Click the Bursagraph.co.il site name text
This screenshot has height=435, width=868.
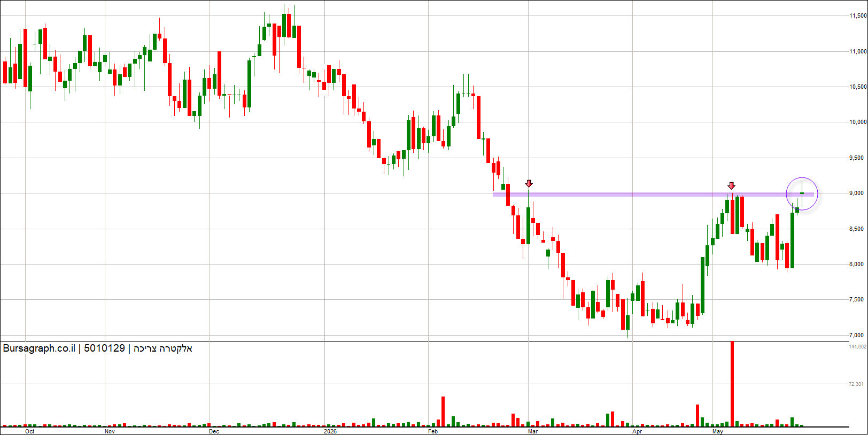point(39,348)
